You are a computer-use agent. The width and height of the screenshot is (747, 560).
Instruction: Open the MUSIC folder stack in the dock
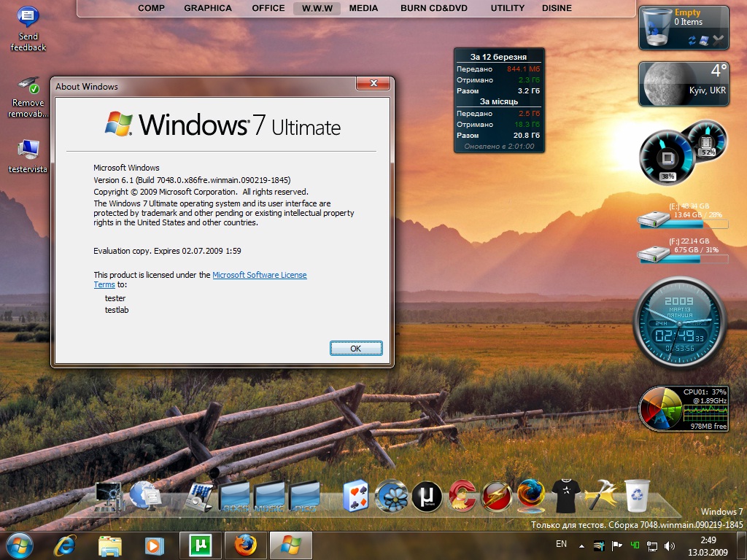pos(270,497)
